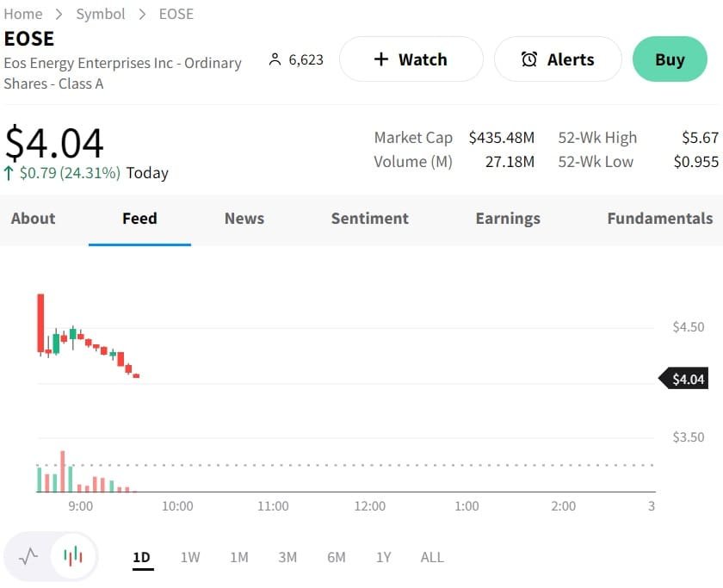Click the alarm clock Alerts icon

[x=529, y=59]
